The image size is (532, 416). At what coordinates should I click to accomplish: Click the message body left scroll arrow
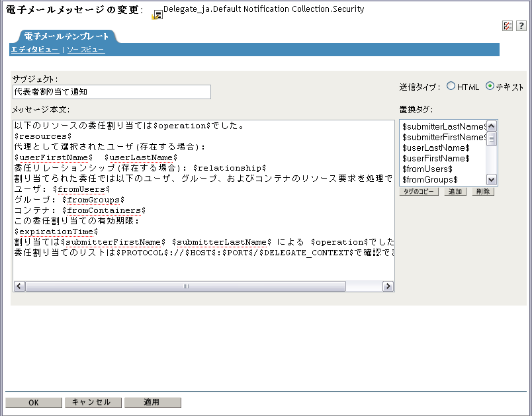point(19,286)
